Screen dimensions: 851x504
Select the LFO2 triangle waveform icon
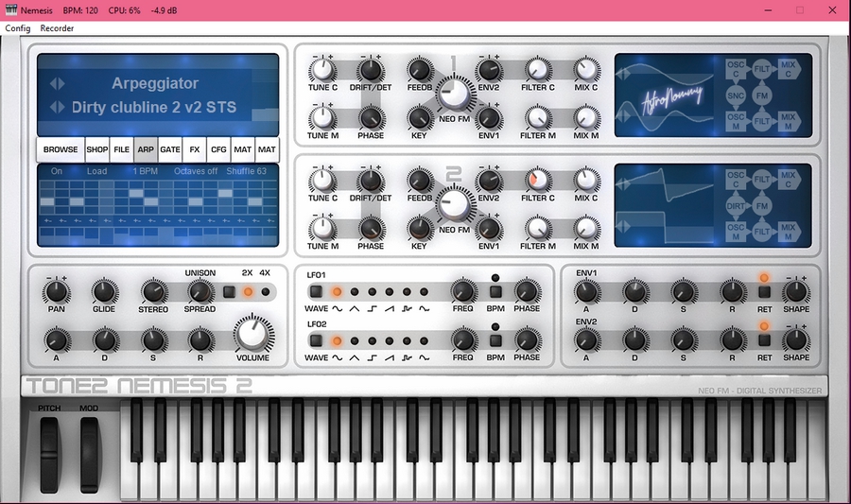[x=355, y=358]
